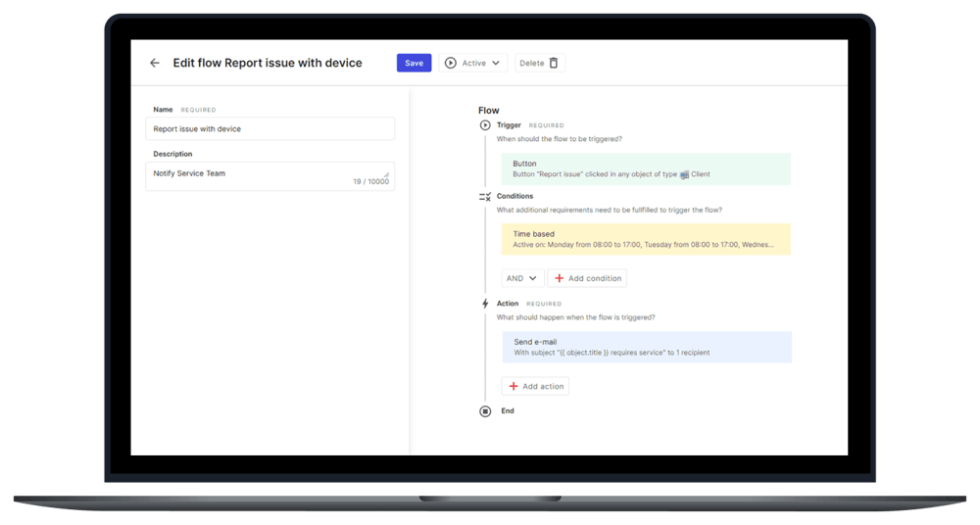Click the 'Edit flow Report issue with device' heading
Viewport: 980px width, 525px height.
[268, 63]
